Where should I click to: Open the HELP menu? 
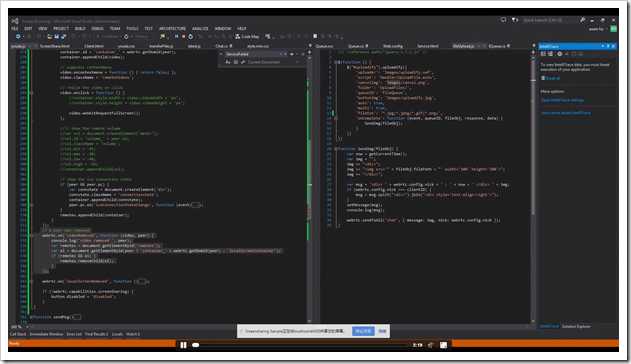pyautogui.click(x=241, y=29)
